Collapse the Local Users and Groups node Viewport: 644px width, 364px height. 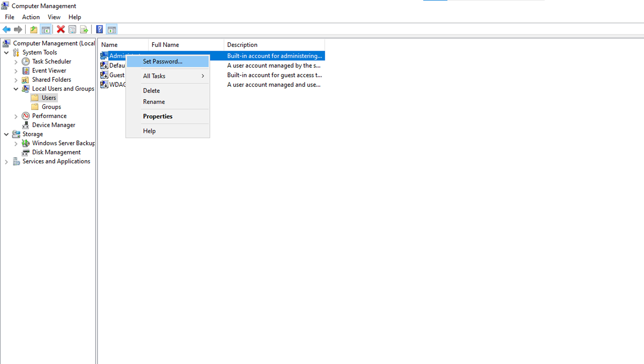pyautogui.click(x=16, y=89)
